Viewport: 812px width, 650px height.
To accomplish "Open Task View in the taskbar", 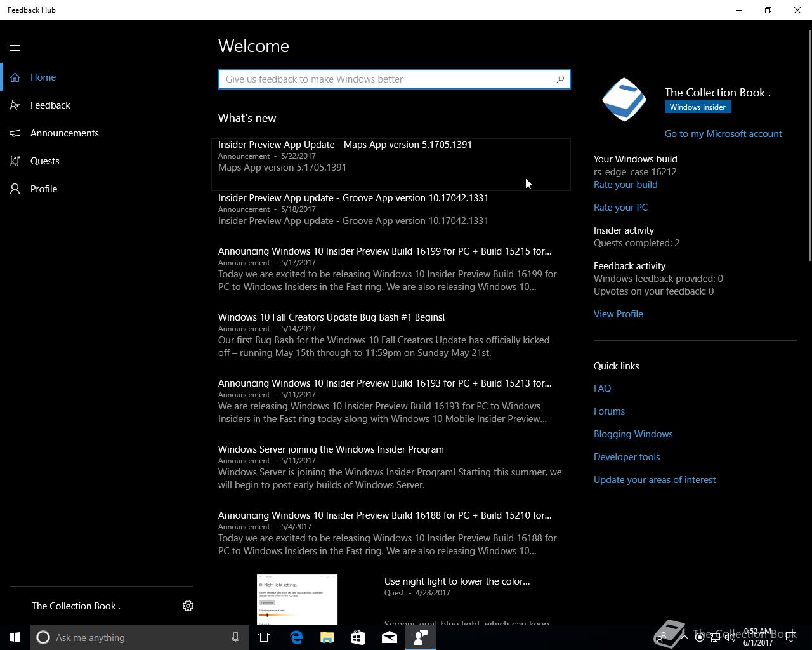I will 264,637.
